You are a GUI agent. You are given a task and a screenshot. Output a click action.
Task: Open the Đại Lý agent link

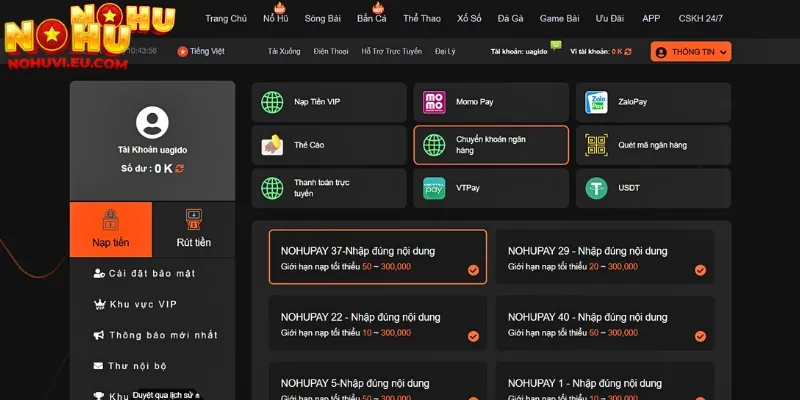445,52
